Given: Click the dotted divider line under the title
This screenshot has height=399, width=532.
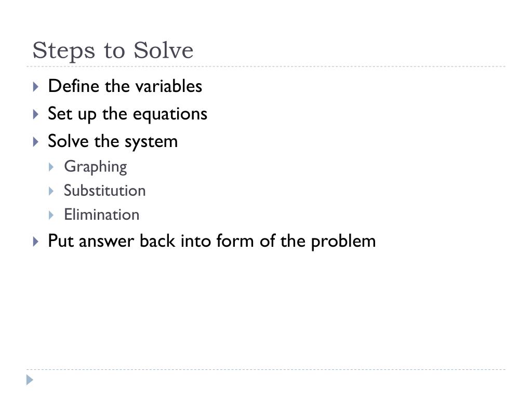Looking at the screenshot, I should [266, 66].
